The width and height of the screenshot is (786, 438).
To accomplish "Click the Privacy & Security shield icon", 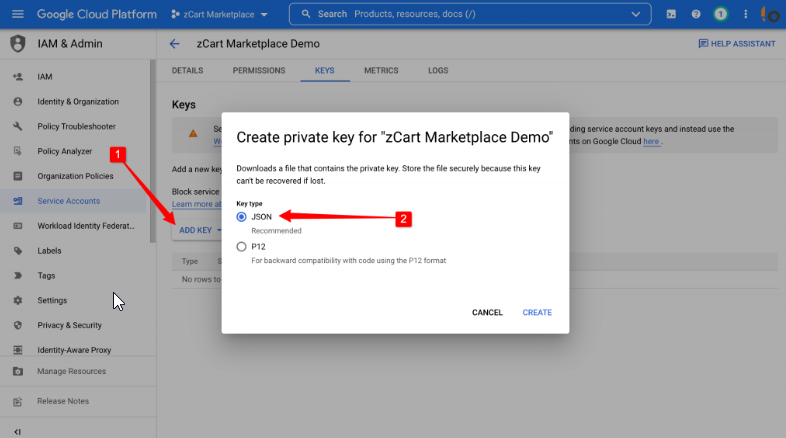I will pyautogui.click(x=18, y=325).
